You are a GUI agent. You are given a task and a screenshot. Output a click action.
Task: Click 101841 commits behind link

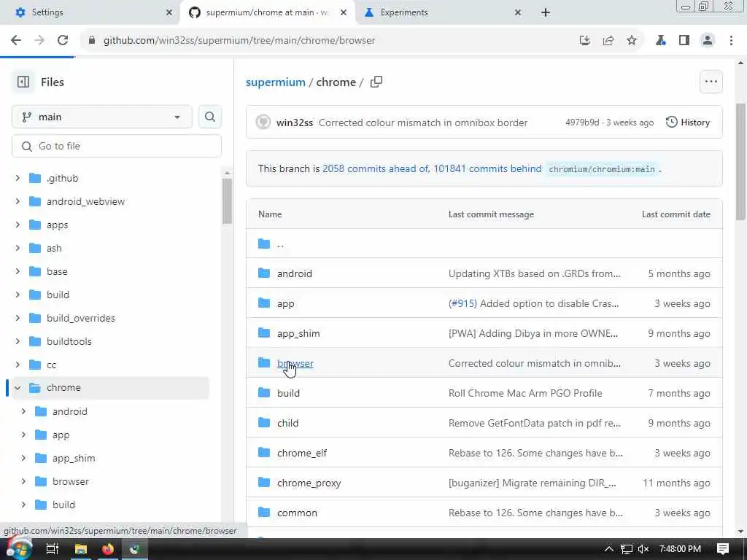(x=487, y=168)
